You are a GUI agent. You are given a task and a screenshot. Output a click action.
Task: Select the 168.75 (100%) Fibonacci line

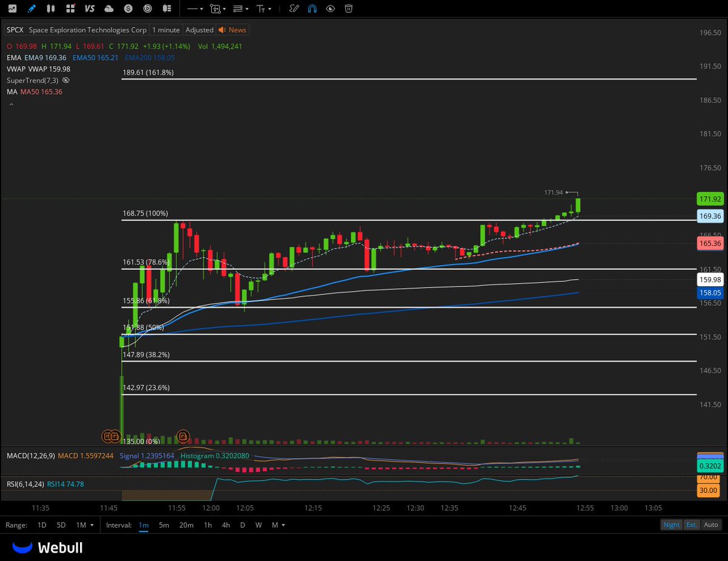pyautogui.click(x=408, y=220)
